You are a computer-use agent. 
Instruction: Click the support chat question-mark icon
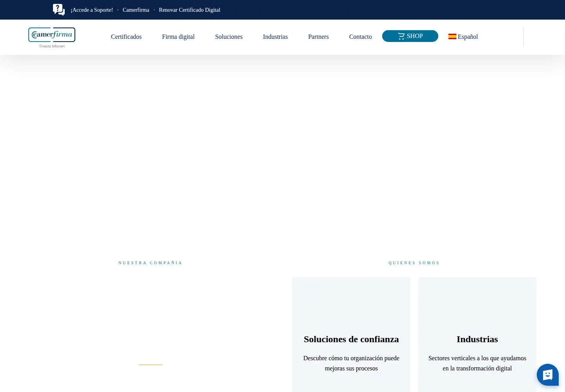[x=58, y=10]
